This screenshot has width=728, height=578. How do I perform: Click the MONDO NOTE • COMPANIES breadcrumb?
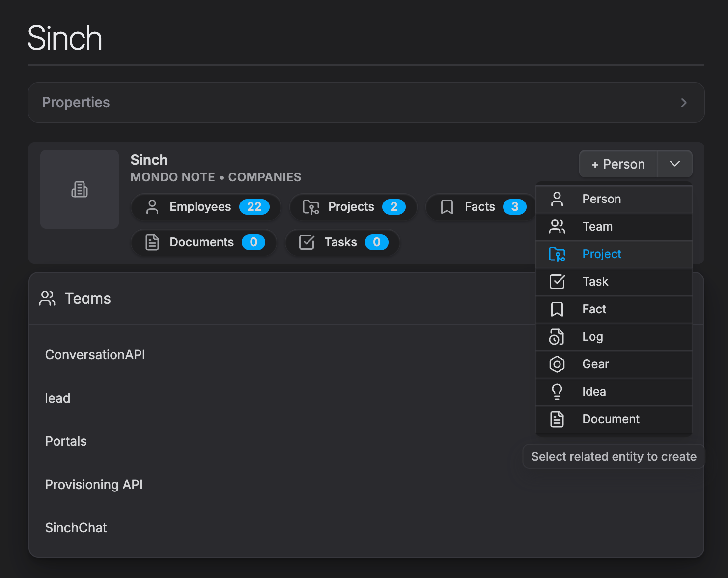click(x=216, y=177)
